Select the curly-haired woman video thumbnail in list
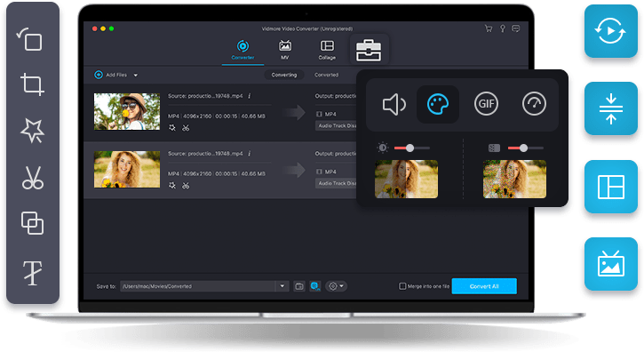 (x=127, y=169)
